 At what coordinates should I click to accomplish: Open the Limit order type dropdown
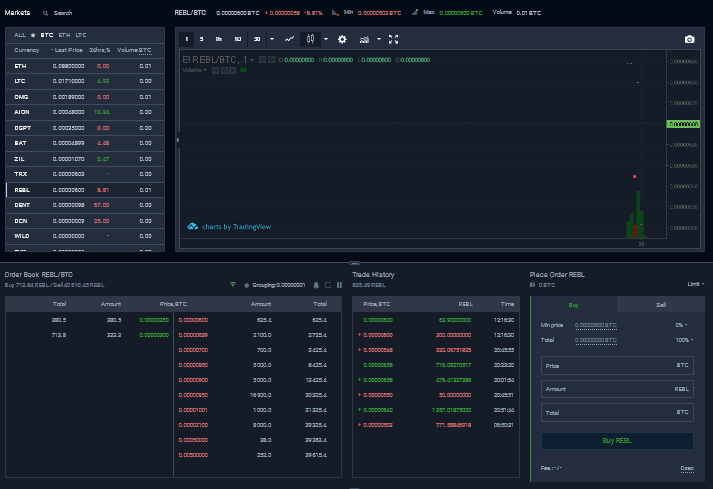[x=695, y=284]
